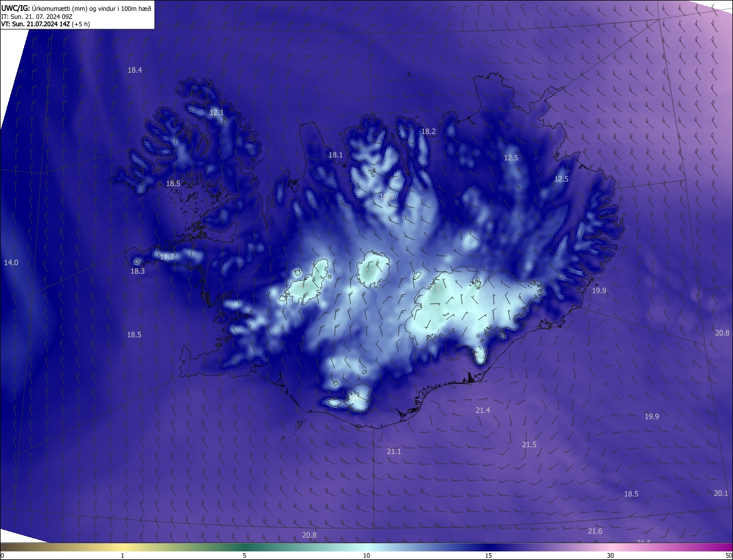This screenshot has height=560, width=733.
Task: Click the 21.6 value label
Action: [595, 531]
